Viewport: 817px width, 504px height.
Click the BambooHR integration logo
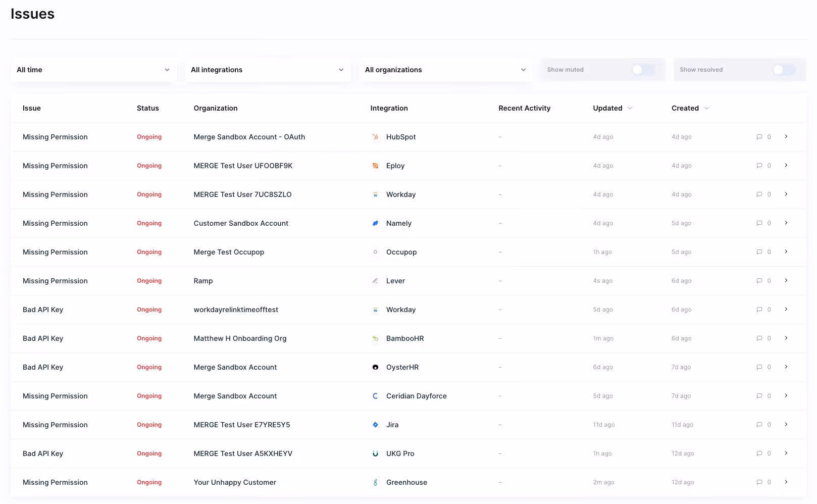[375, 338]
